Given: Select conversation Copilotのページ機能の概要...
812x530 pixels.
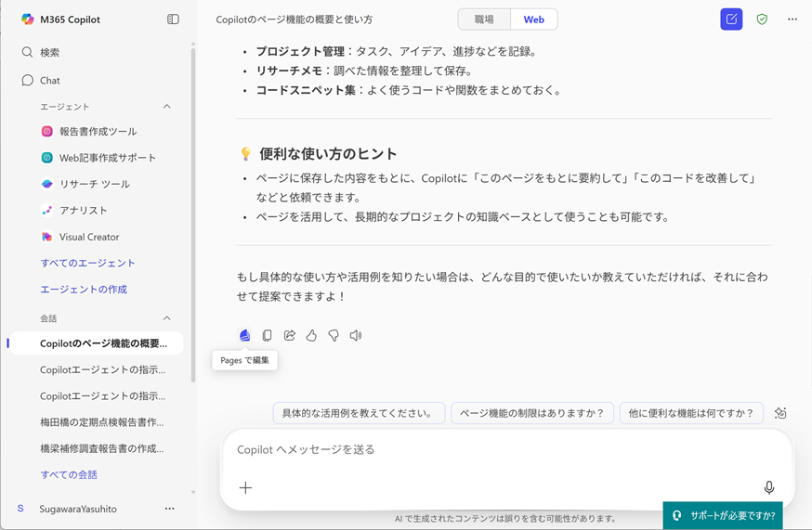Looking at the screenshot, I should pyautogui.click(x=97, y=343).
